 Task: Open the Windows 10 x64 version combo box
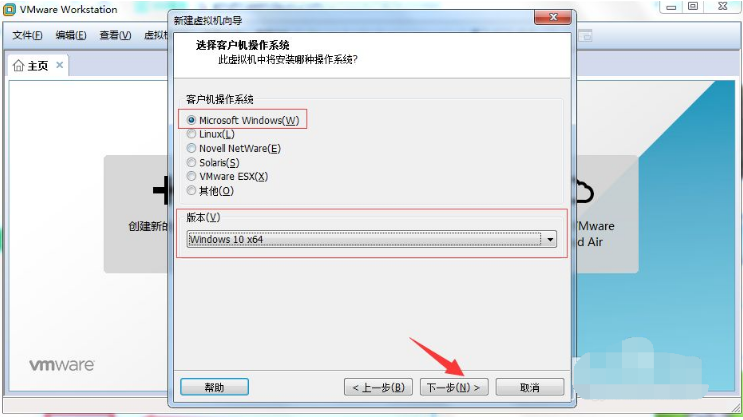click(372, 239)
